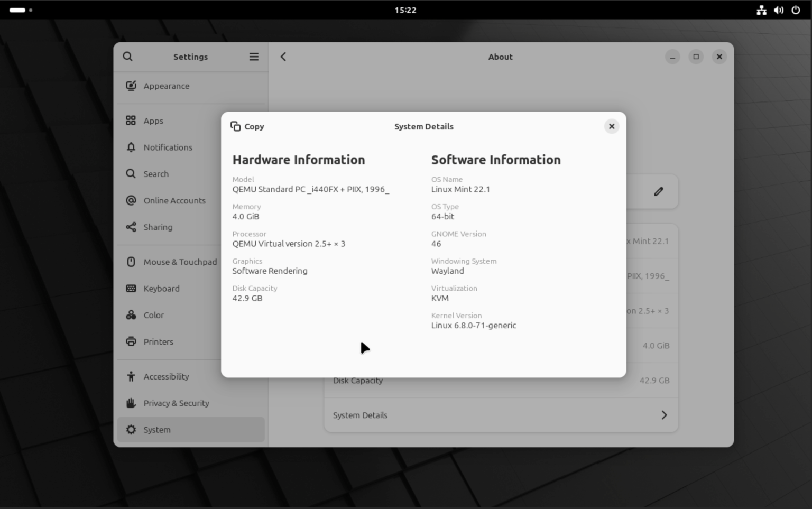Image resolution: width=812 pixels, height=509 pixels.
Task: Open the Privacy & Security page
Action: tap(176, 403)
